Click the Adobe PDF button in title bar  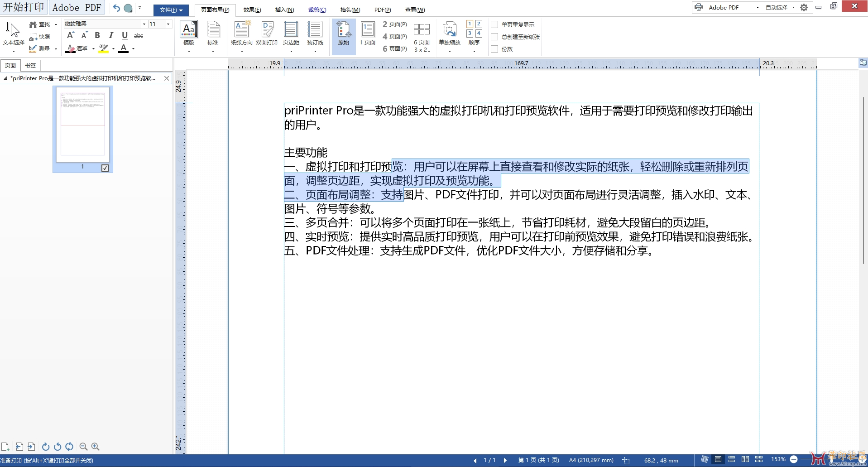pyautogui.click(x=77, y=7)
